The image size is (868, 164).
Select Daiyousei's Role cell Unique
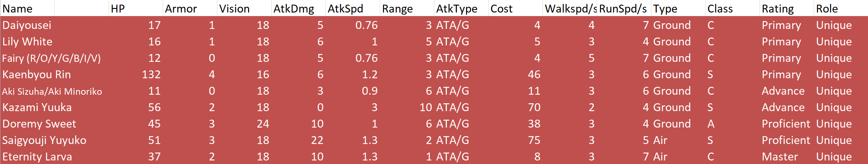[x=834, y=25]
